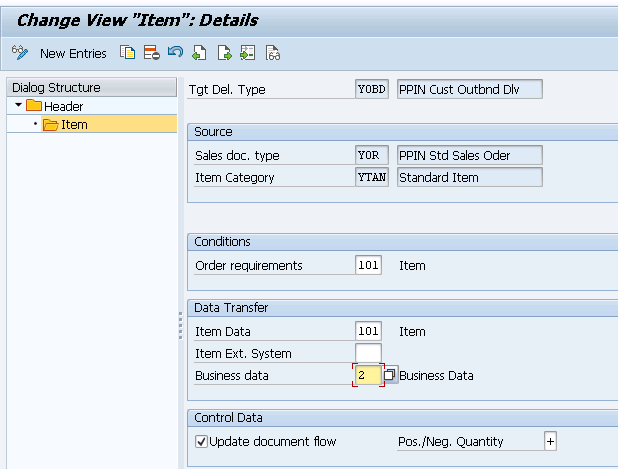Image resolution: width=618 pixels, height=469 pixels.
Task: Collapse the Header folder arrow
Action: point(18,105)
